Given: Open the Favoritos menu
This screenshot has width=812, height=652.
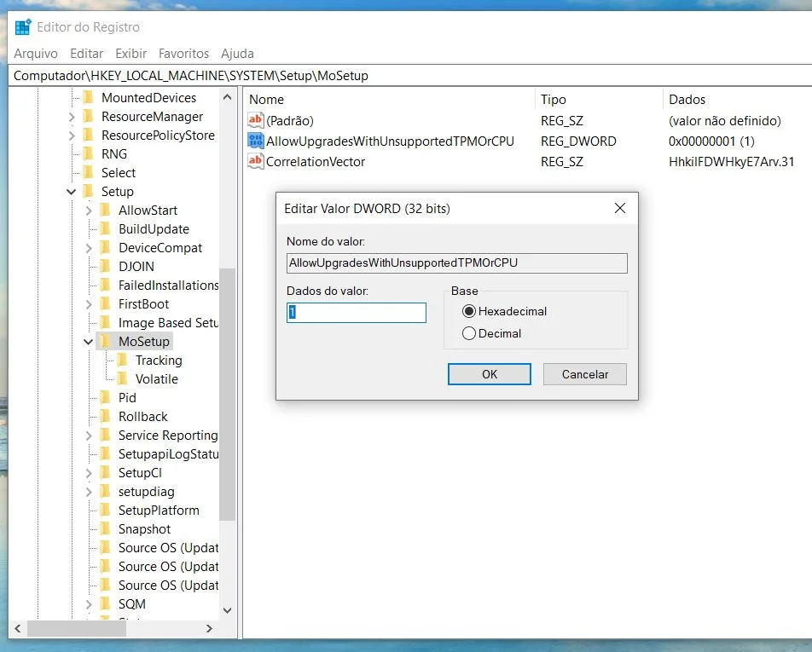Looking at the screenshot, I should (184, 54).
